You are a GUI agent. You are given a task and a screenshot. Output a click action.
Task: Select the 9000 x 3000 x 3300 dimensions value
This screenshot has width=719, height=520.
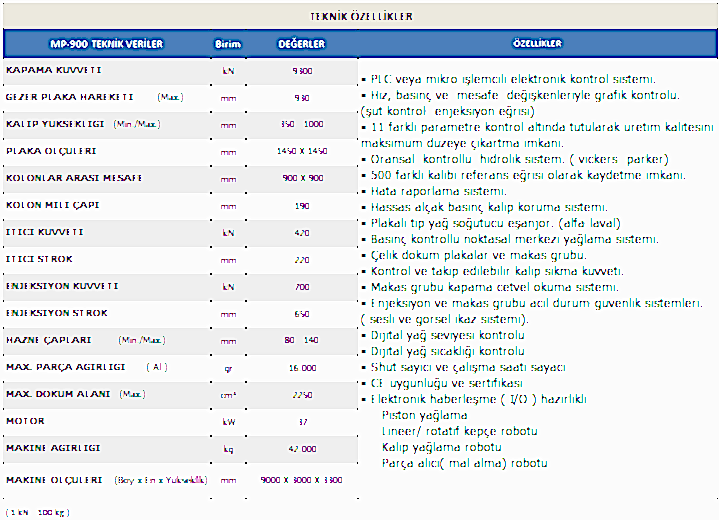[x=302, y=481]
